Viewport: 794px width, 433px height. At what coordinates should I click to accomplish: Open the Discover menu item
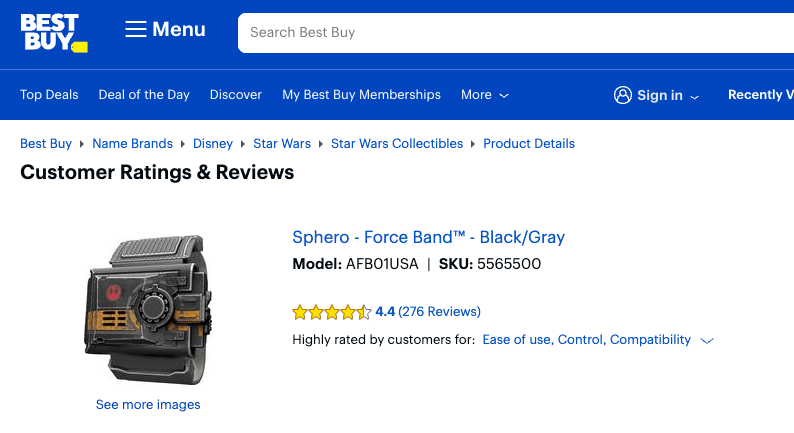pos(236,95)
